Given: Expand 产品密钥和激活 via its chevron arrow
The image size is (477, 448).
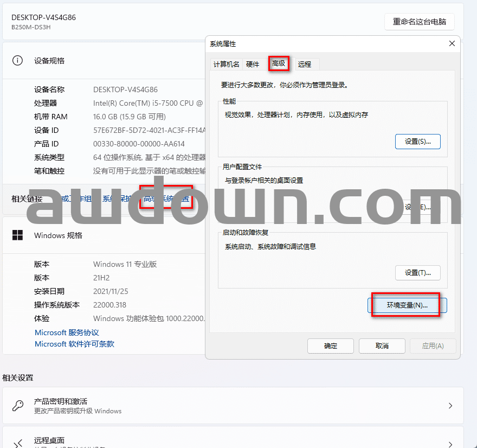Looking at the screenshot, I should (450, 406).
